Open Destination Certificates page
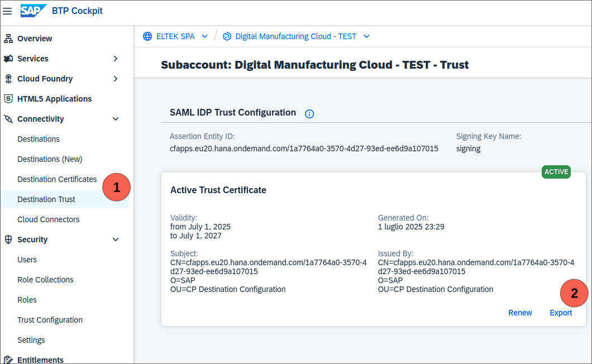Image resolution: width=592 pixels, height=364 pixels. 57,179
